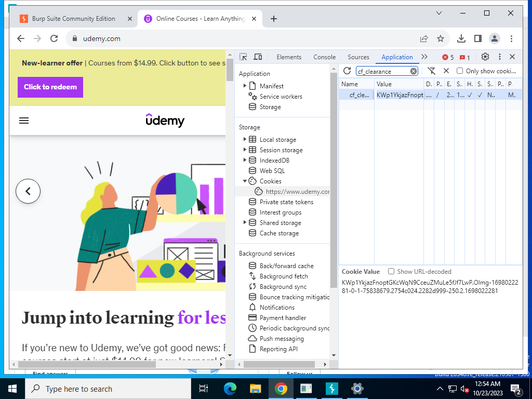Click Windows taskbar search box

coord(108,389)
